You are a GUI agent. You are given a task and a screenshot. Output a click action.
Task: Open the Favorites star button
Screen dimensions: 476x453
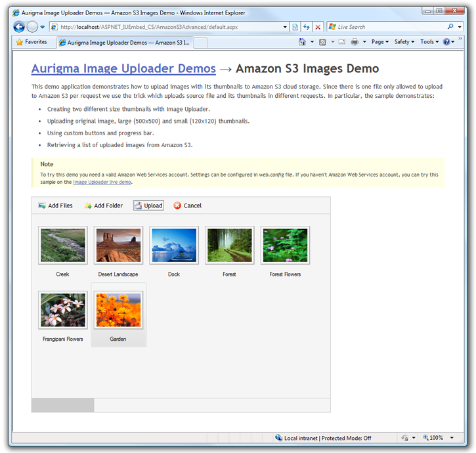[x=32, y=42]
